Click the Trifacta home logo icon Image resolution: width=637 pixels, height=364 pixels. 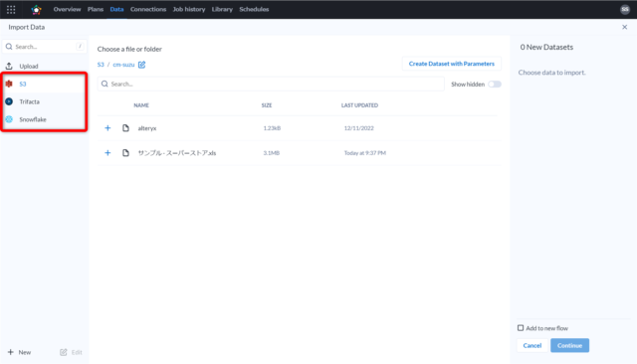click(37, 9)
